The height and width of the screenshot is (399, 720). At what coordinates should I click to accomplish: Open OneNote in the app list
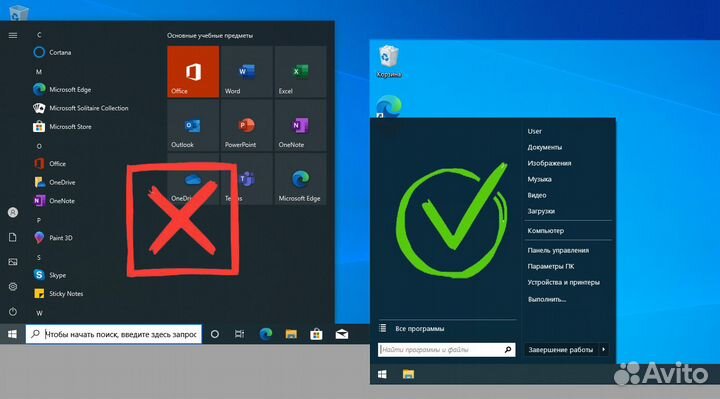54,201
